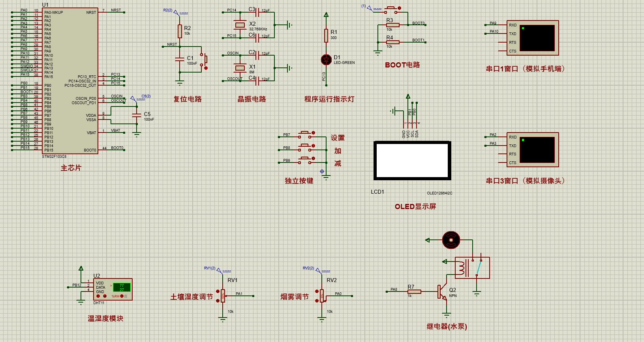Select crystal X1 8M

tap(240, 68)
